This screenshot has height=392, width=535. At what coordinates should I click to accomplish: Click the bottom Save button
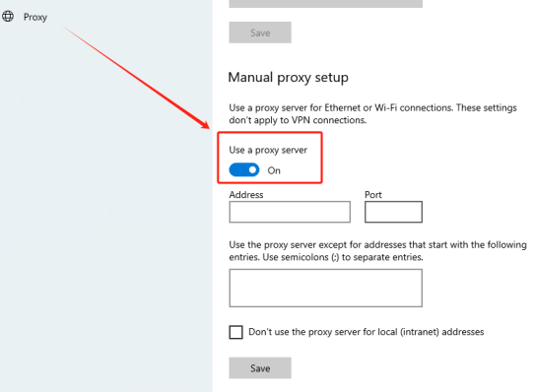(x=260, y=368)
